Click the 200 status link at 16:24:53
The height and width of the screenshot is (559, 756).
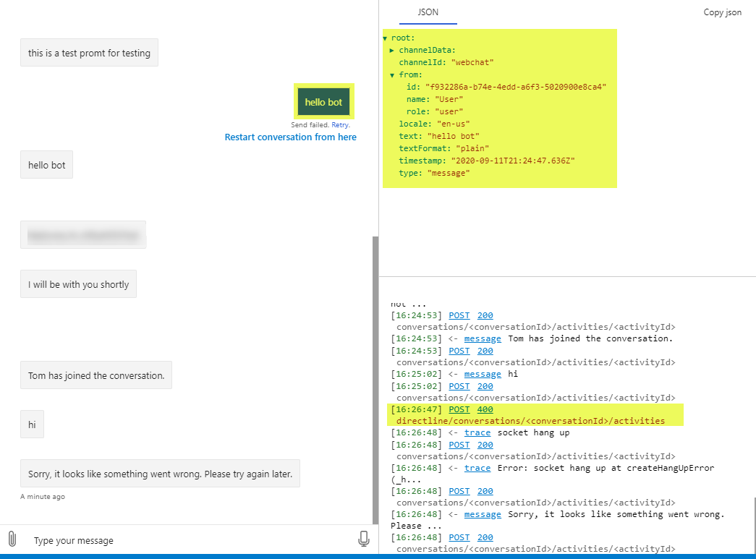pyautogui.click(x=485, y=315)
